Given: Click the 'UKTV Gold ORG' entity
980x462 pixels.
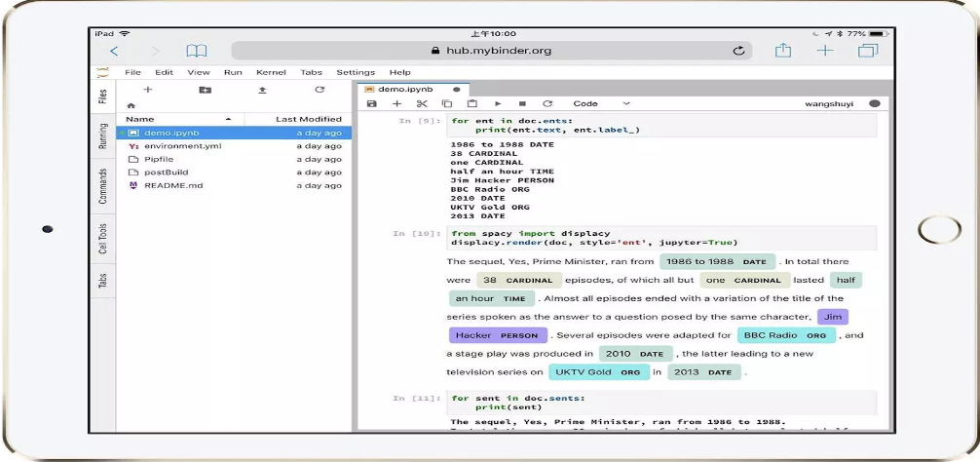Looking at the screenshot, I should (599, 372).
